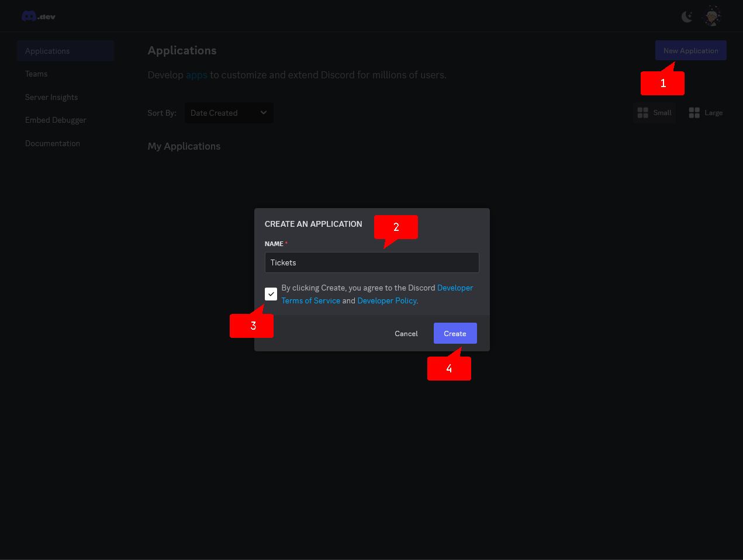
Task: Open Server Insights
Action: tap(51, 97)
